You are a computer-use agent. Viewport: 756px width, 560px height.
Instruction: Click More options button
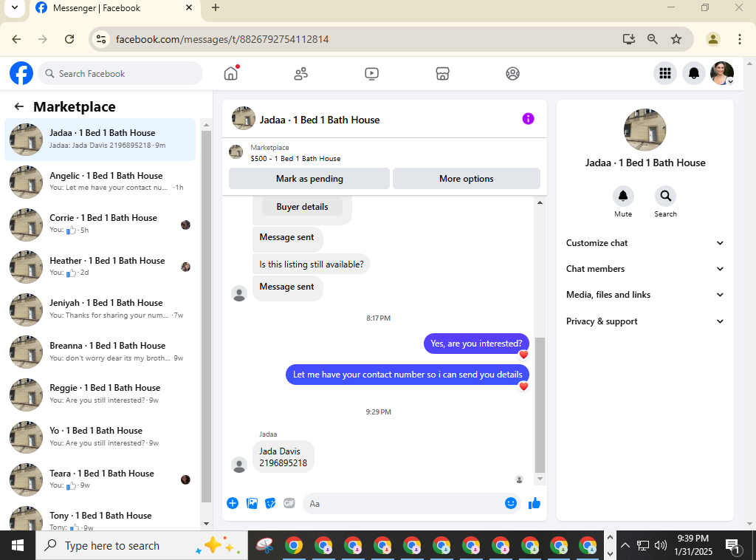[x=467, y=179]
